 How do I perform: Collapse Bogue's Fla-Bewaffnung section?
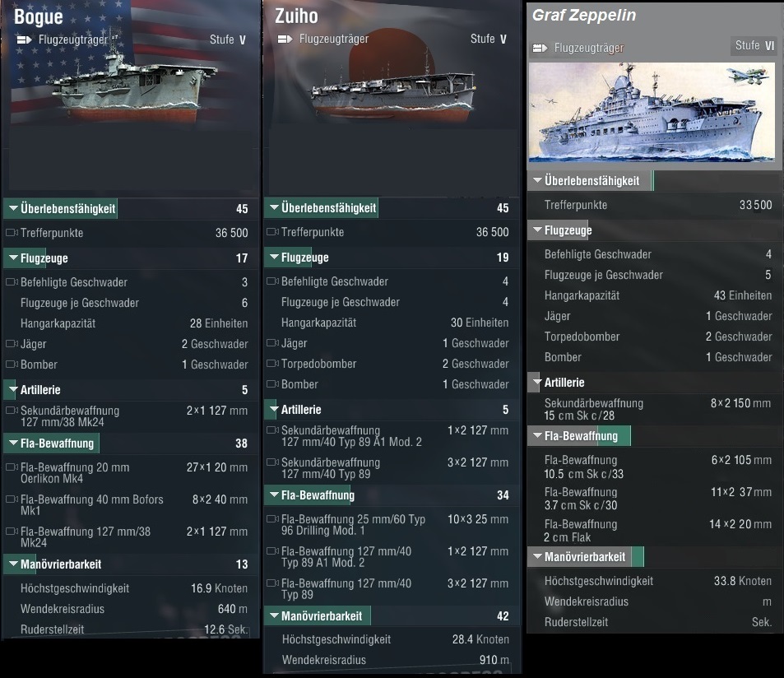pos(13,443)
